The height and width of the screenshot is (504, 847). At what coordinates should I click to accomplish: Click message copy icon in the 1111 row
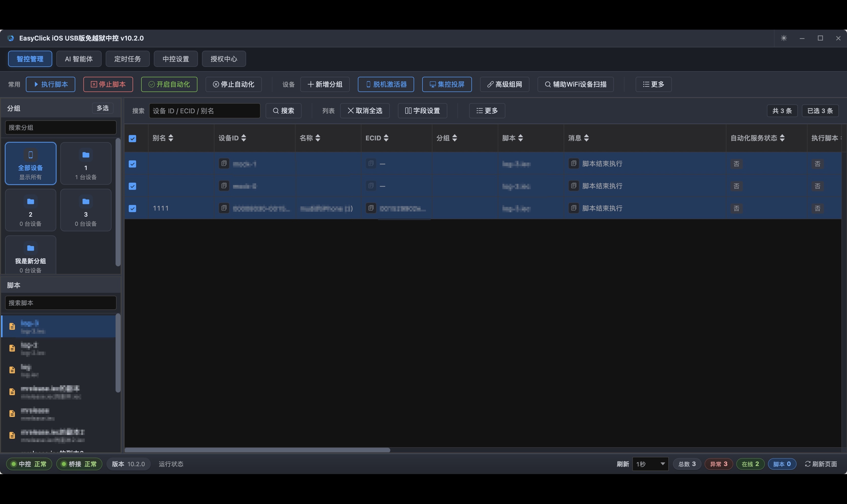click(x=574, y=208)
